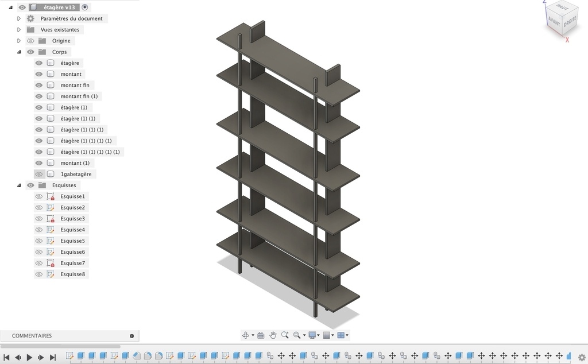588x364 pixels.
Task: Click the horizontal scrollbar above timeline
Action: [x=60, y=346]
